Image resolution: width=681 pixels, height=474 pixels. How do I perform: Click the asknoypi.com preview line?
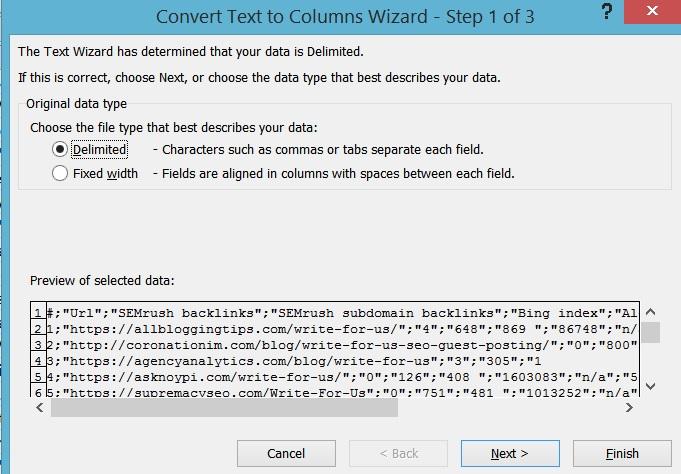pos(342,377)
